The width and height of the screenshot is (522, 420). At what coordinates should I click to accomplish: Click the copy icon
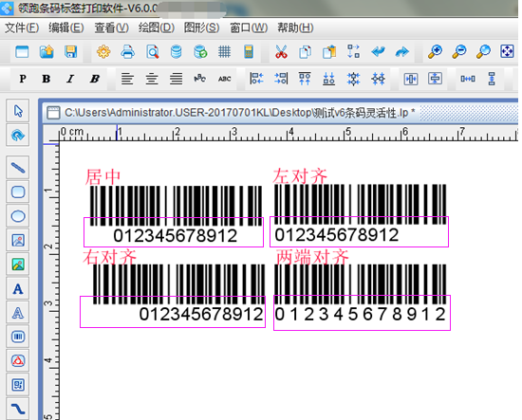(x=305, y=52)
